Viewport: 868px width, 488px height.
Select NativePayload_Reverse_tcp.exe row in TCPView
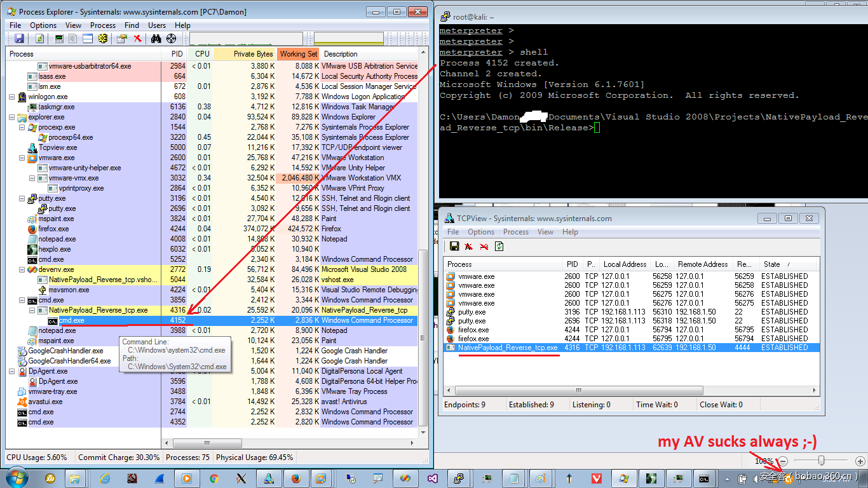pyautogui.click(x=507, y=348)
